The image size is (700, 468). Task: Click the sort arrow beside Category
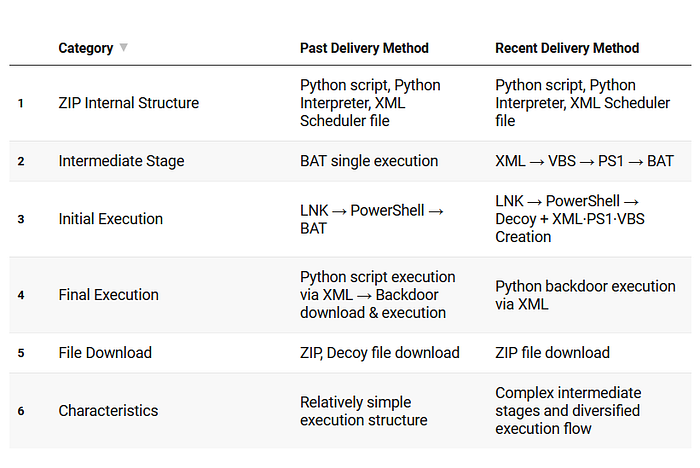click(124, 48)
